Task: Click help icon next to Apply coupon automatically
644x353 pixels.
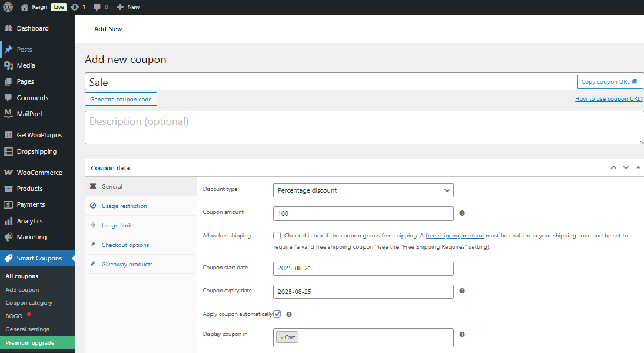Action: coord(289,315)
